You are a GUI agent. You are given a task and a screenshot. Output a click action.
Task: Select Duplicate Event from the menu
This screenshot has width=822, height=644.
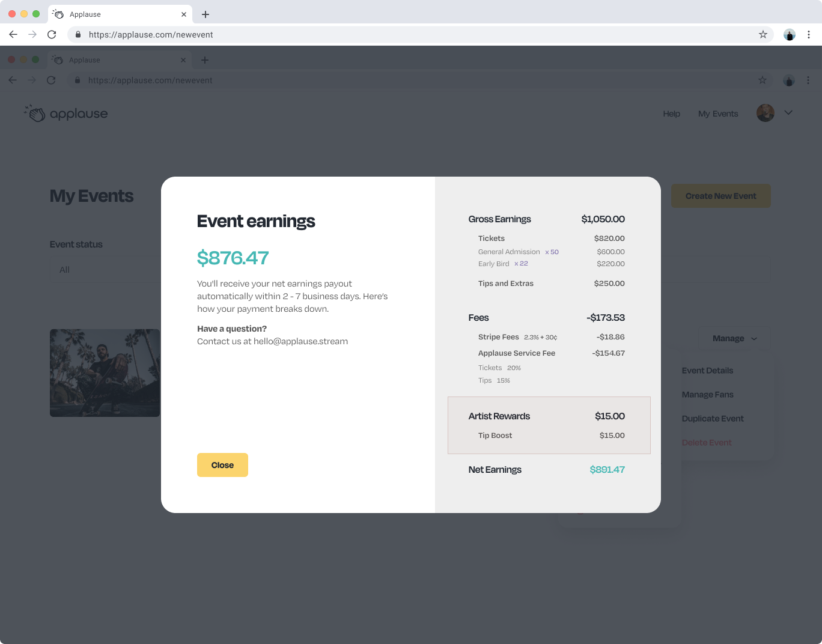coord(713,419)
